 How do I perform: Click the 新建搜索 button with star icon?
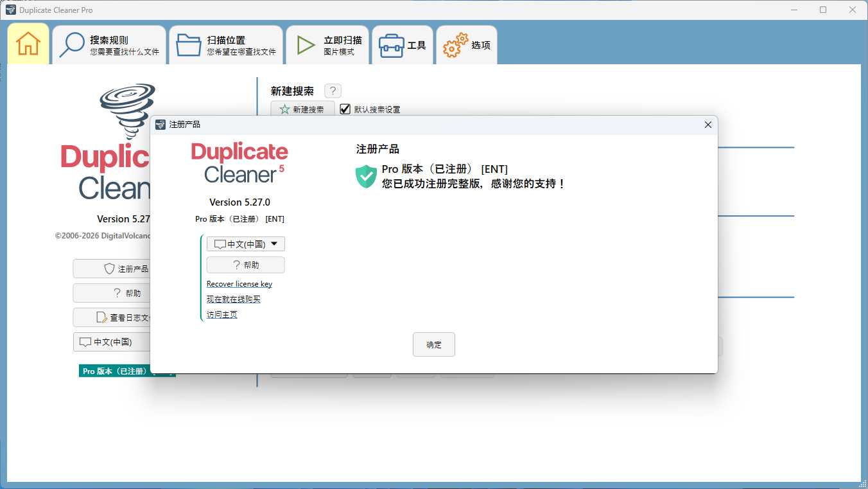[302, 109]
